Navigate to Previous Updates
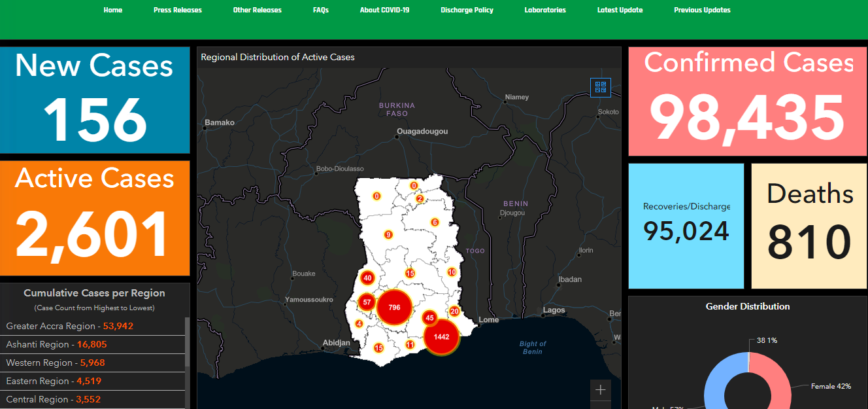The image size is (868, 409). (x=702, y=10)
